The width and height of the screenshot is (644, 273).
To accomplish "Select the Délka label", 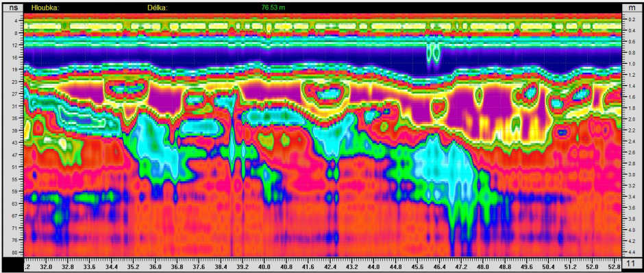I will point(157,8).
